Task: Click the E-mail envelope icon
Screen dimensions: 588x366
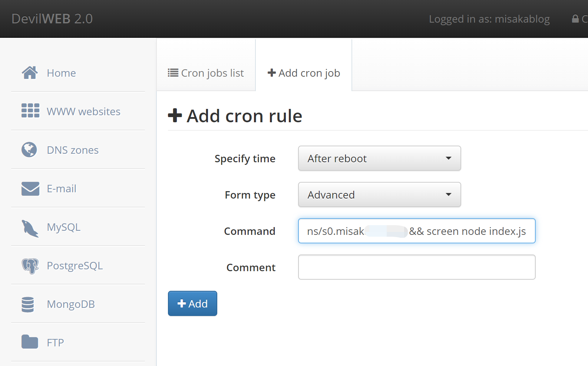Action: click(30, 189)
